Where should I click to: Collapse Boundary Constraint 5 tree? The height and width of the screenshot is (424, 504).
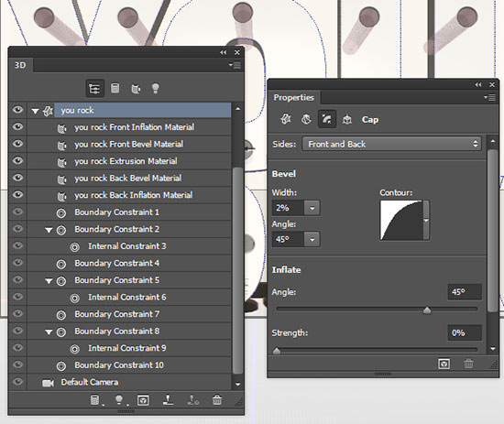tap(49, 280)
